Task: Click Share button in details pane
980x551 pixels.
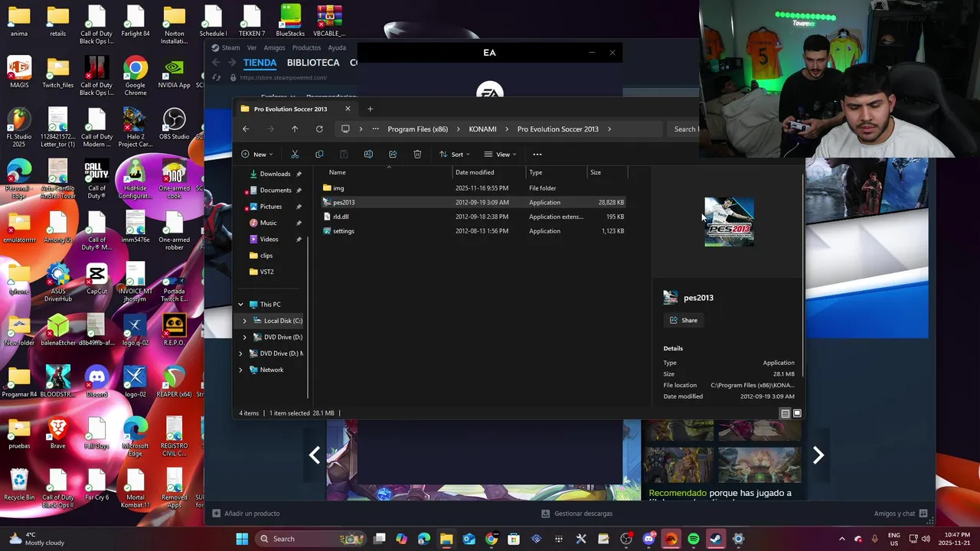Action: pyautogui.click(x=684, y=320)
